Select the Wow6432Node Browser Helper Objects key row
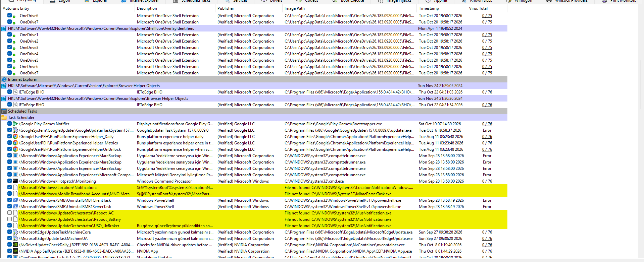 254,99
